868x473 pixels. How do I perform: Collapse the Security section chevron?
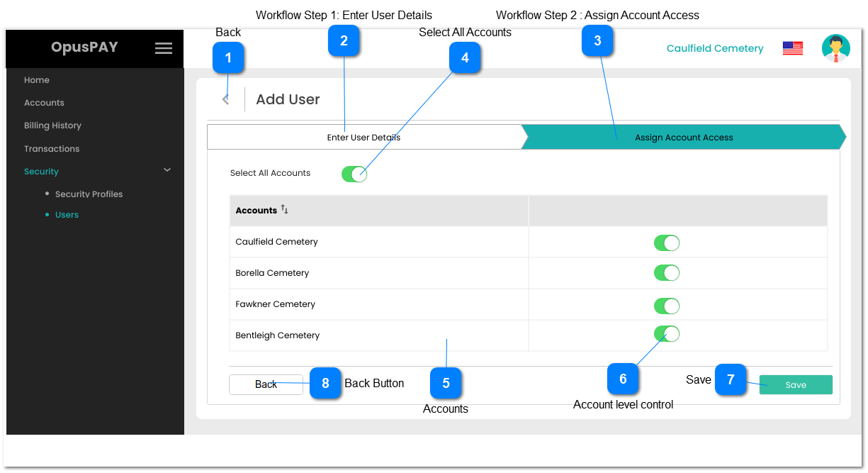(x=167, y=170)
